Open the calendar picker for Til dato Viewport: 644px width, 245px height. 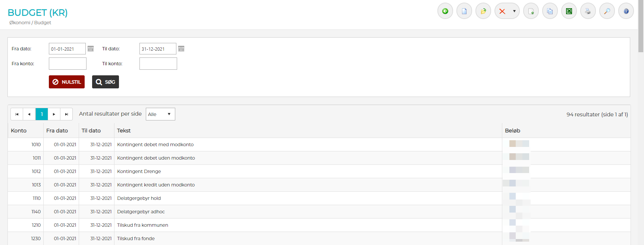(181, 49)
